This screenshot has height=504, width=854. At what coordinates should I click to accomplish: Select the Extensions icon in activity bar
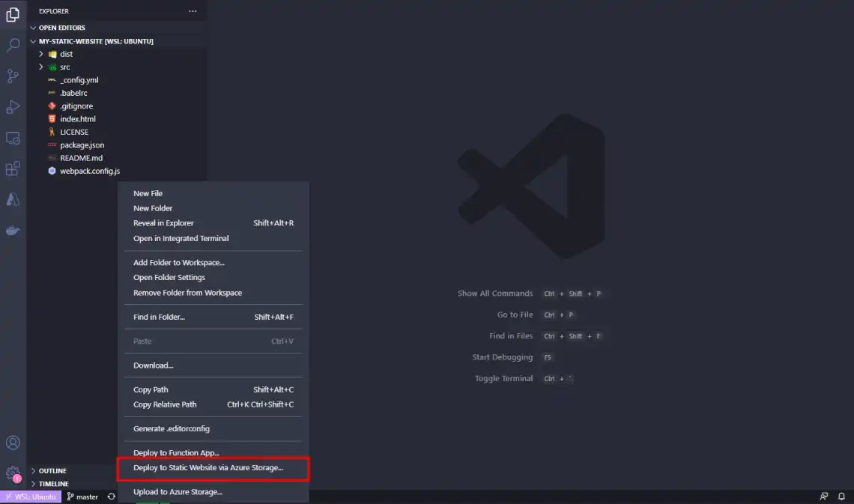point(13,168)
